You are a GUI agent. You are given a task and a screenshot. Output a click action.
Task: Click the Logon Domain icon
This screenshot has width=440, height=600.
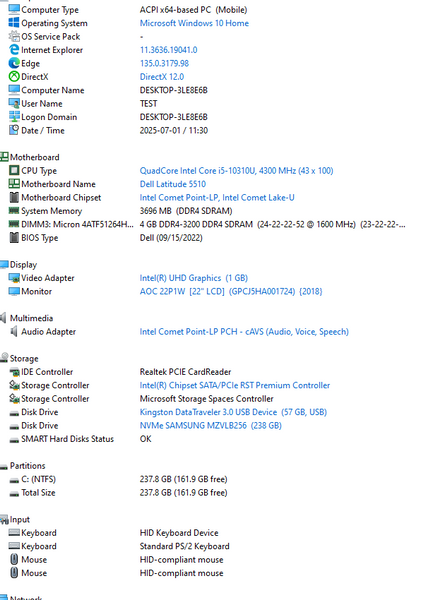tap(14, 116)
